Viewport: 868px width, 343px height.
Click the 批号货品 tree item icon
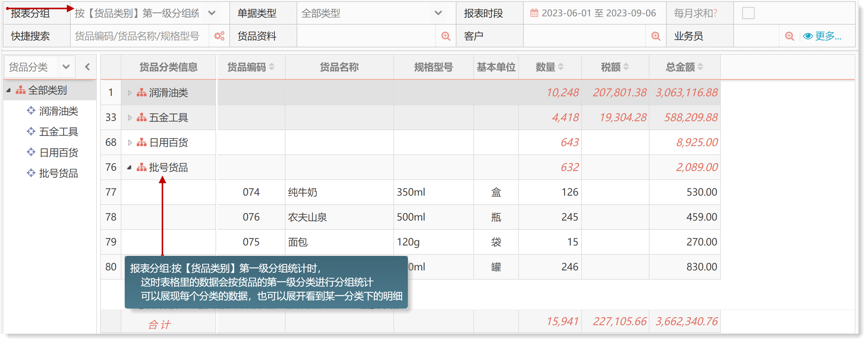click(x=31, y=173)
